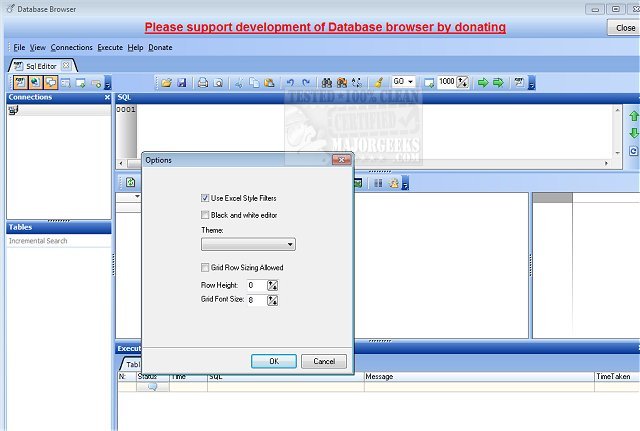Click the Close button near donation banner
Screen dimensions: 640x431
click(x=625, y=28)
